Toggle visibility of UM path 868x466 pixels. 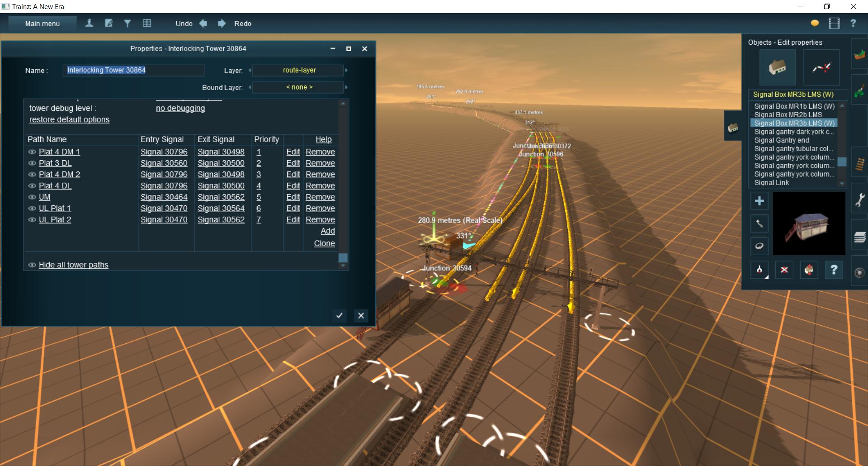coord(32,197)
